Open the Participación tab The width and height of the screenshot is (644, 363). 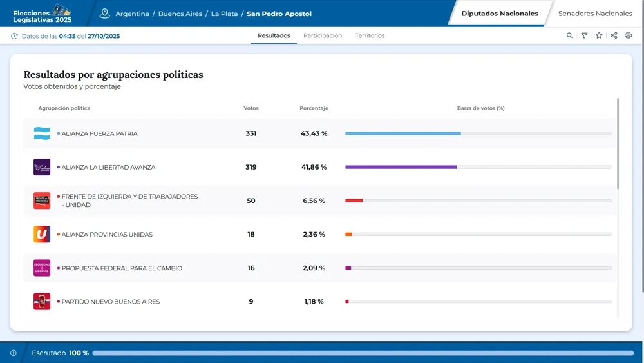[x=323, y=35]
